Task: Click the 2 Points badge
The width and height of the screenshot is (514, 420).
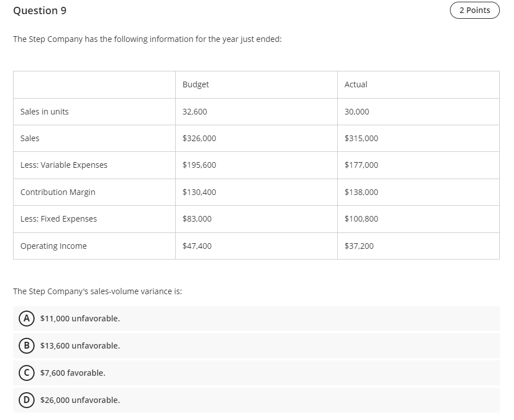Action: point(475,10)
